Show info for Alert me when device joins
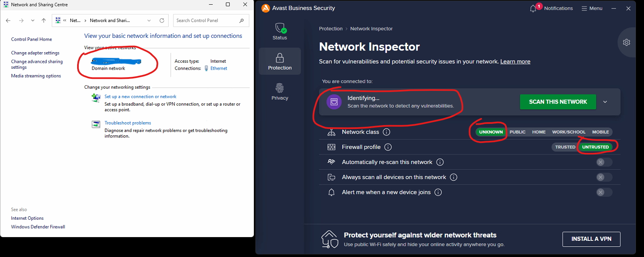 [438, 192]
